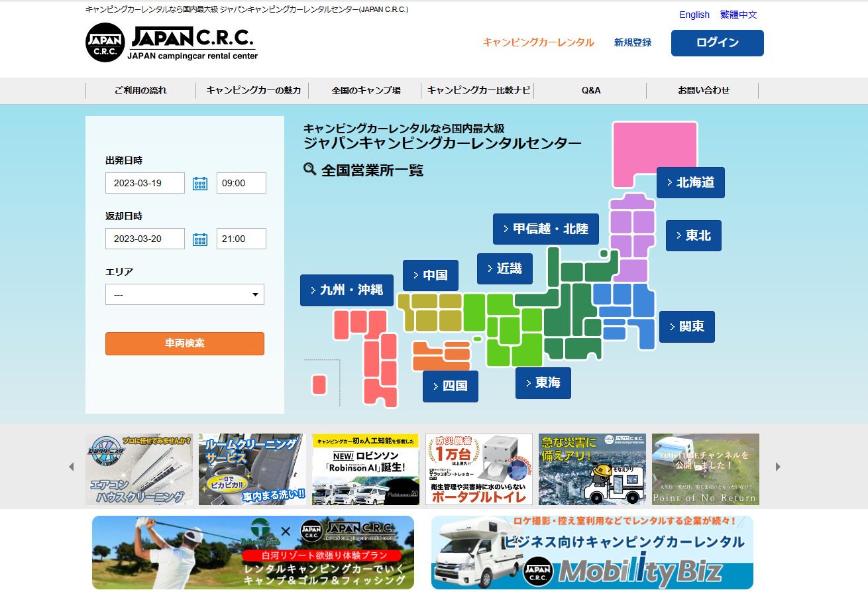868x592 pixels.
Task: Select the 甲信越・北陸 region button
Action: [546, 229]
